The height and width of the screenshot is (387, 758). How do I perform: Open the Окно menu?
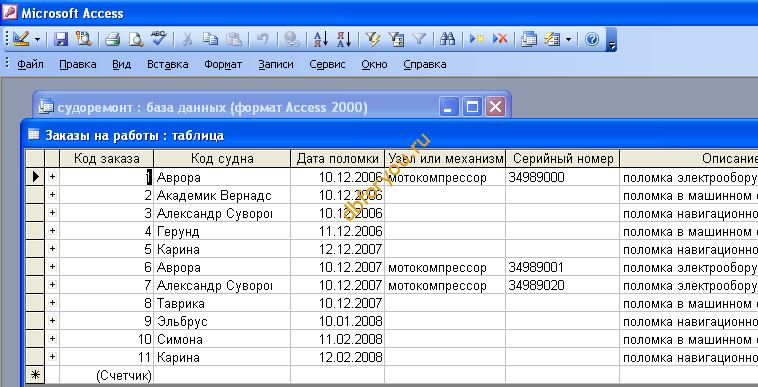(x=374, y=64)
